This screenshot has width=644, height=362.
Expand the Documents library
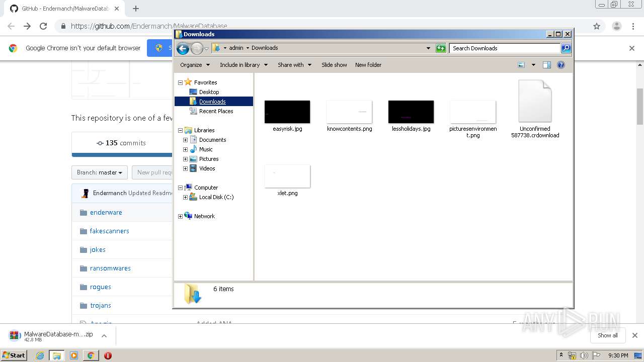point(185,140)
